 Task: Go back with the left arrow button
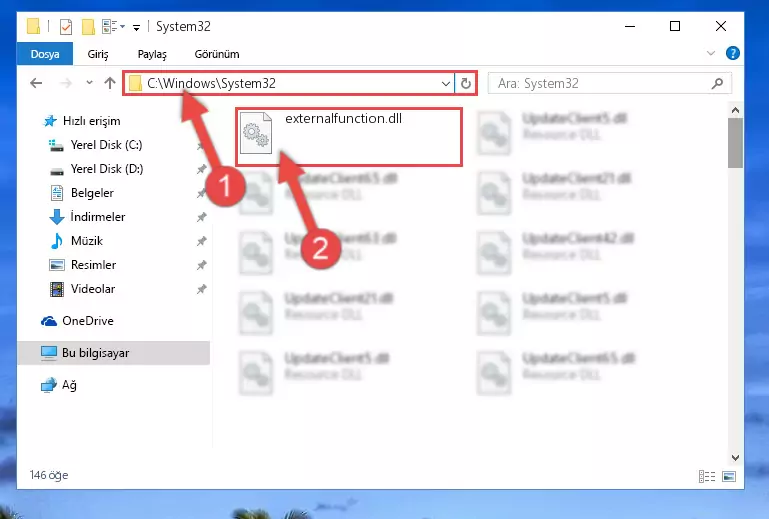pyautogui.click(x=36, y=83)
